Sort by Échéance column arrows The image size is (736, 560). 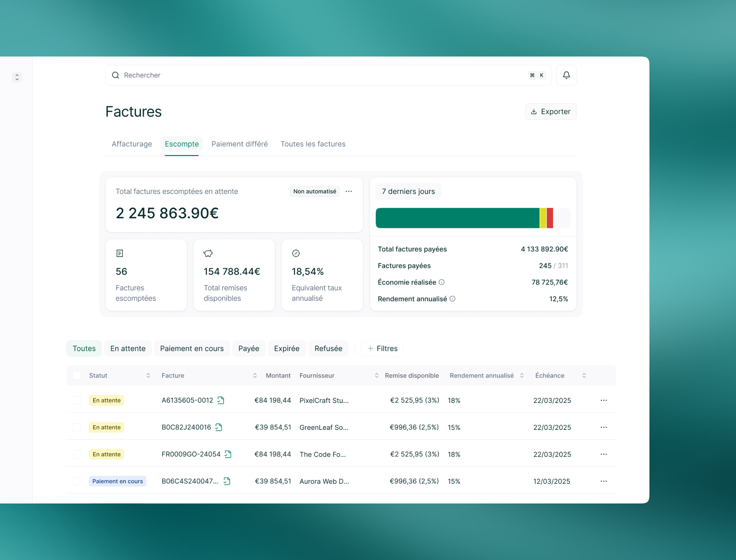click(x=584, y=375)
